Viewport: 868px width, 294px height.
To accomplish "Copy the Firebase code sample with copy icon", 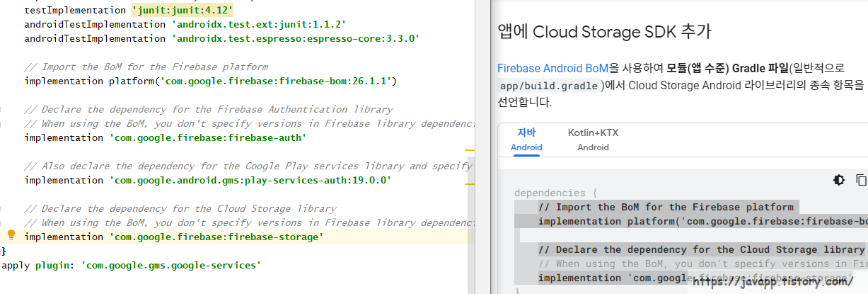I will pyautogui.click(x=862, y=180).
